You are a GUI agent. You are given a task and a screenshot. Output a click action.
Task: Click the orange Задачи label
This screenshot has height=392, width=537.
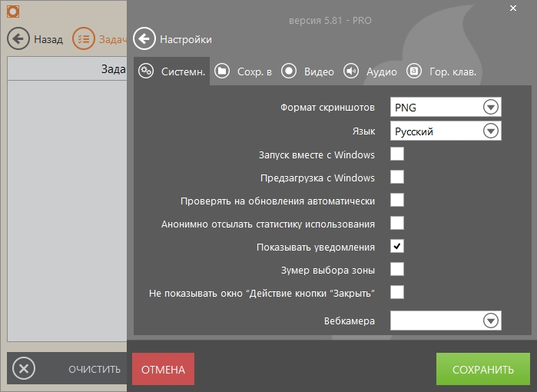coord(112,39)
